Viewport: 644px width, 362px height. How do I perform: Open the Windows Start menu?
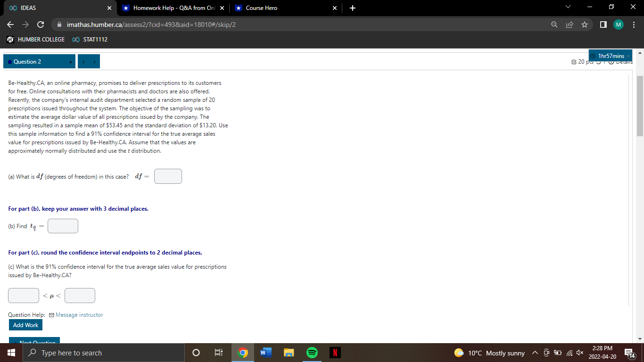(x=11, y=353)
